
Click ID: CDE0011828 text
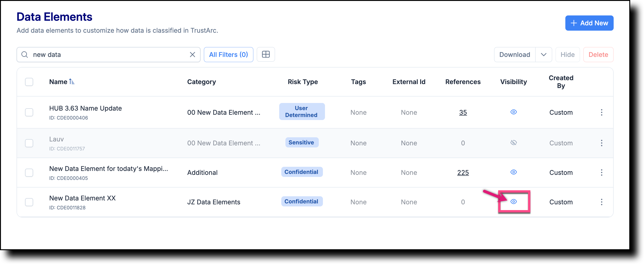pyautogui.click(x=67, y=208)
